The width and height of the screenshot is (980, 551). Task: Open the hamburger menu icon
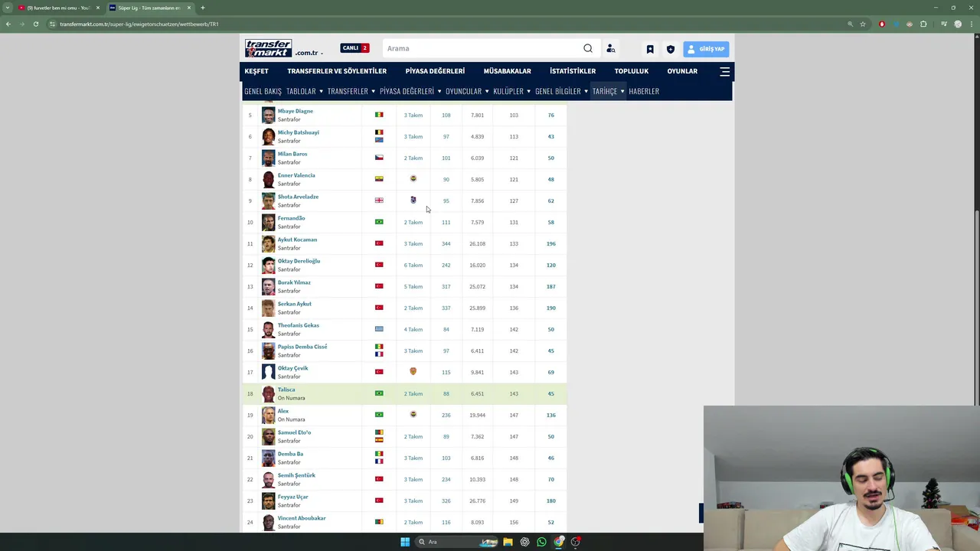[x=724, y=71]
